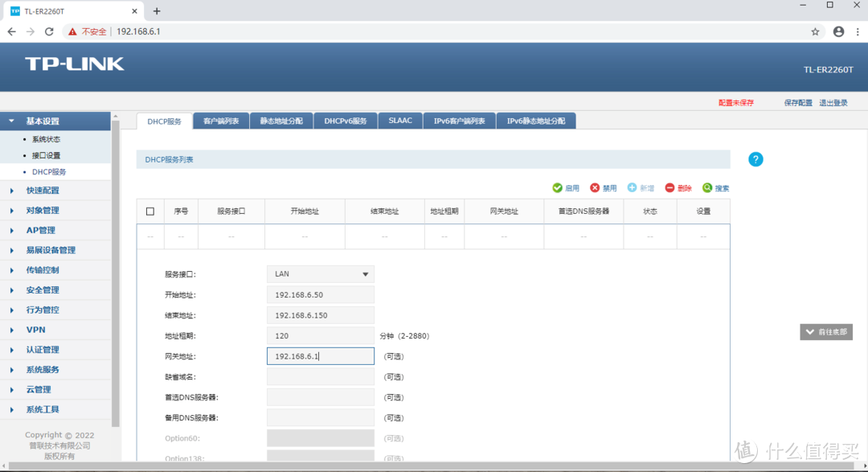
Task: Click the 搜索 (search) magnifier icon
Action: click(706, 187)
